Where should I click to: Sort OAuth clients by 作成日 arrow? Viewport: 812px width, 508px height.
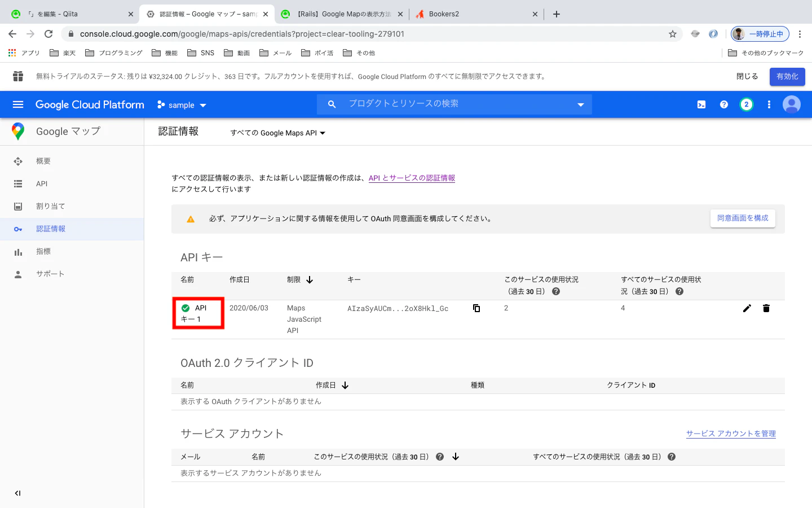click(345, 385)
